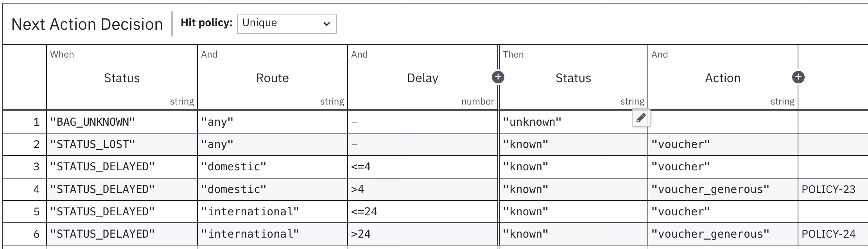Edit the "unknown" output status cell
The image size is (868, 249).
[x=573, y=122]
